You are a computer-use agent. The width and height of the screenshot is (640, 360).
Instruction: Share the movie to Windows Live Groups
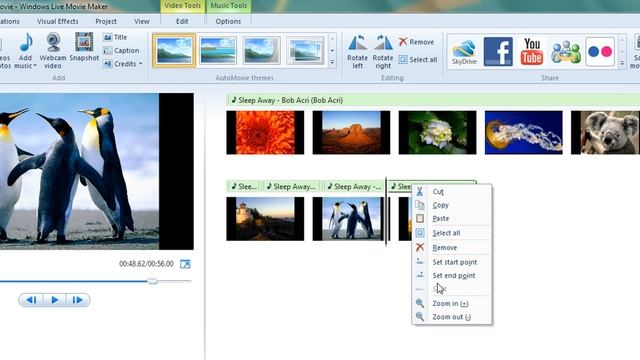[x=566, y=52]
